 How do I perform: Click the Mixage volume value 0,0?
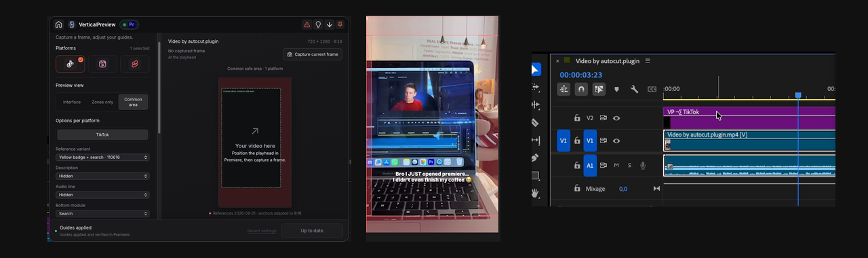pos(623,189)
